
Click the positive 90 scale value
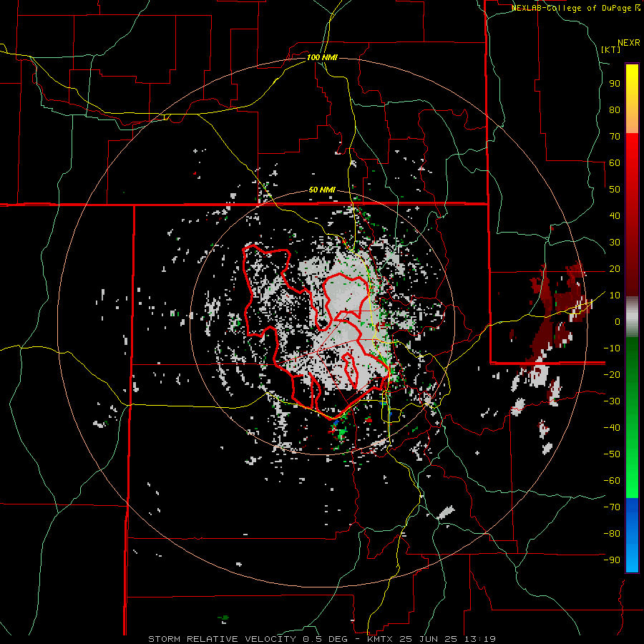[x=615, y=84]
